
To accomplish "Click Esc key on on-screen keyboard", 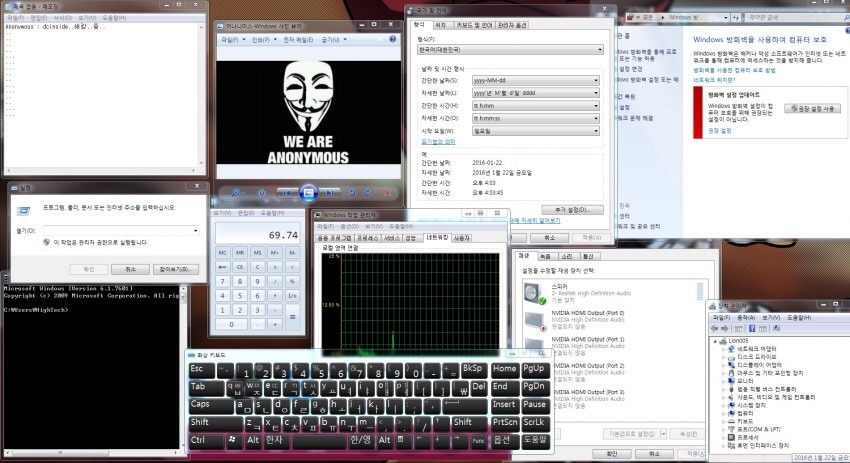I will 202,370.
